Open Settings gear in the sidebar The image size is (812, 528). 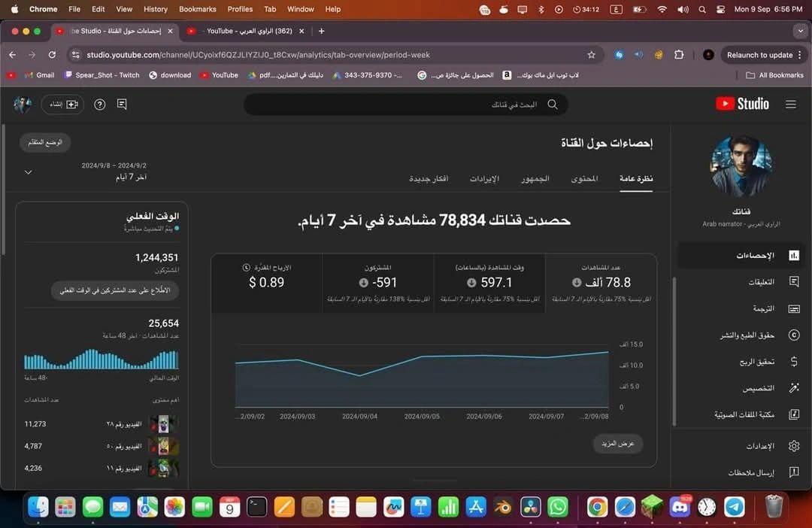coord(793,446)
